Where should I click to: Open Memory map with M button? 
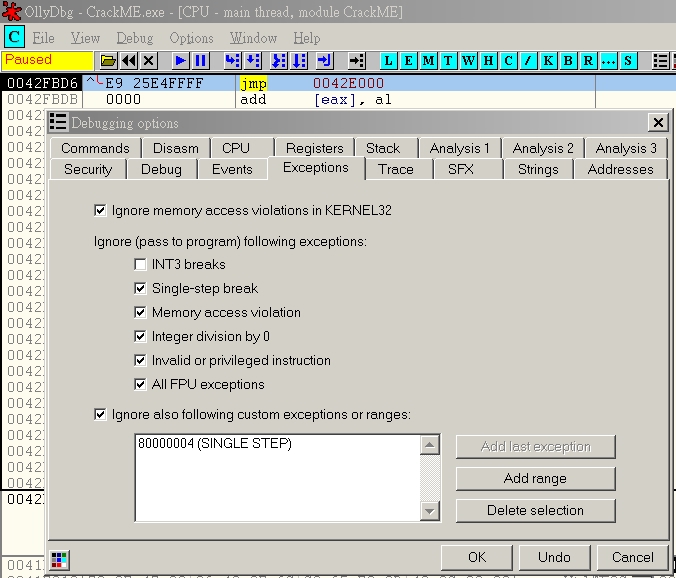[x=428, y=60]
